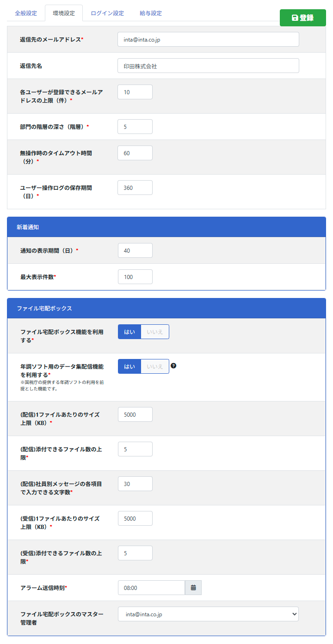The width and height of the screenshot is (333, 644).
Task: Open the ログイン設定 tab
Action: click(x=107, y=13)
